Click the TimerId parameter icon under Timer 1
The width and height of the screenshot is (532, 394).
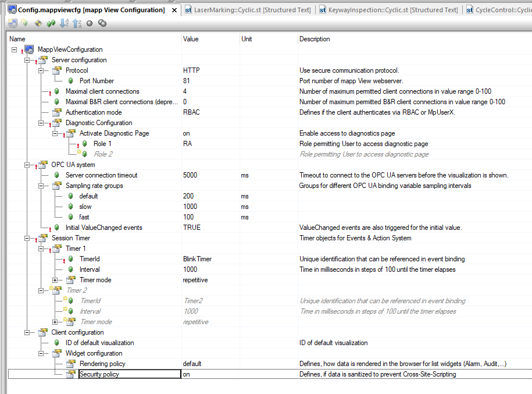click(70, 259)
